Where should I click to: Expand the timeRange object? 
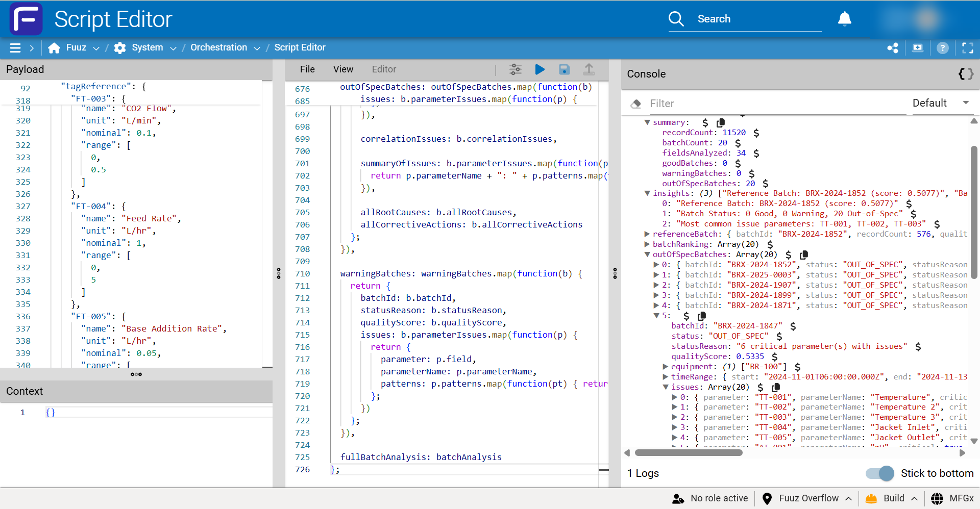[x=666, y=377]
